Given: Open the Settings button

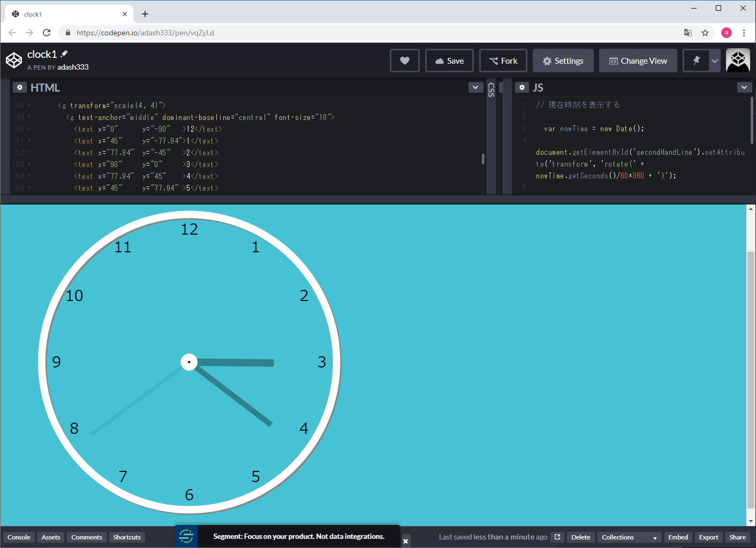Looking at the screenshot, I should [562, 61].
